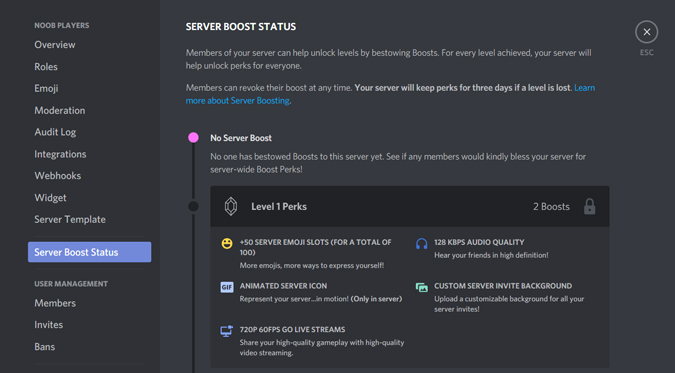Select Server Template in sidebar
Viewport: 675px width, 373px height.
(x=70, y=219)
